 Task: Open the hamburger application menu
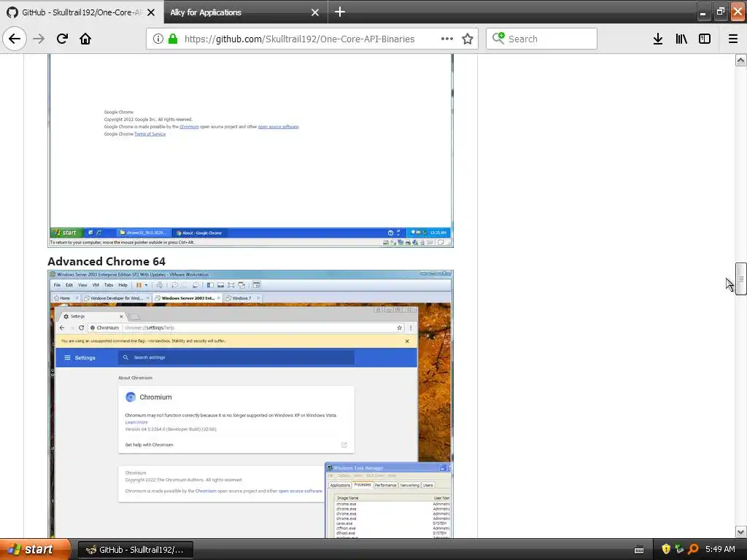[x=733, y=39]
